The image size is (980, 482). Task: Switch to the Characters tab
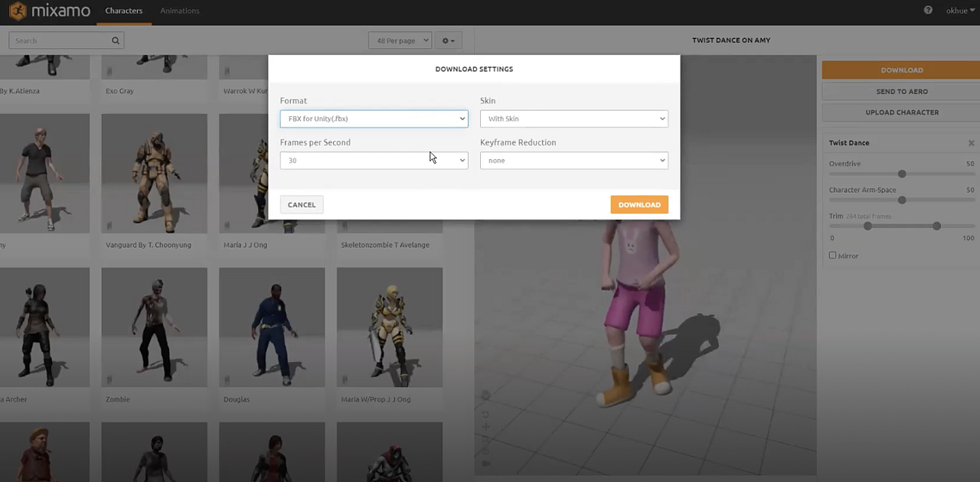click(124, 11)
